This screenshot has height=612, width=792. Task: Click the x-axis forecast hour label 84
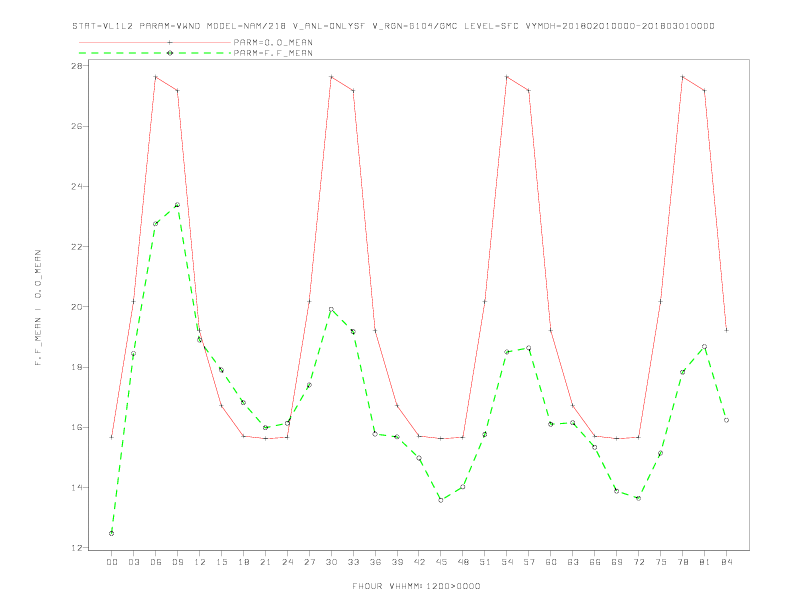pos(726,562)
